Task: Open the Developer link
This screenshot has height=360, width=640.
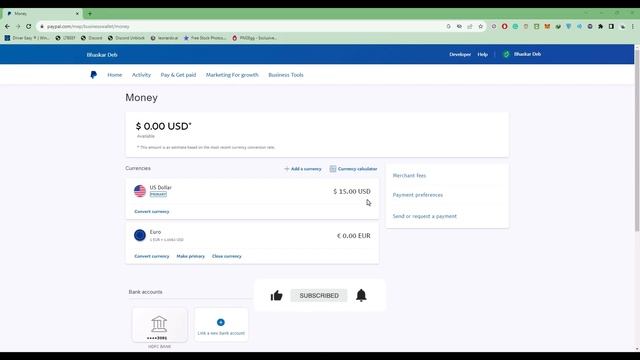Action: point(460,54)
